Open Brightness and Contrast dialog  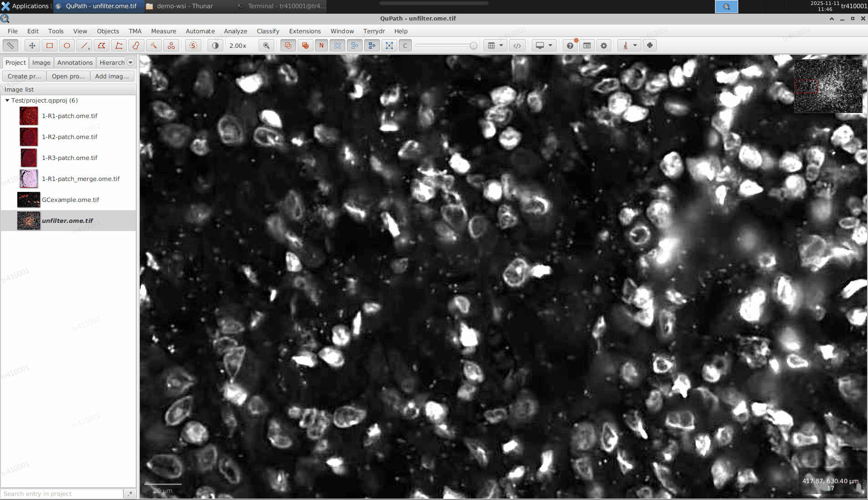tap(215, 46)
